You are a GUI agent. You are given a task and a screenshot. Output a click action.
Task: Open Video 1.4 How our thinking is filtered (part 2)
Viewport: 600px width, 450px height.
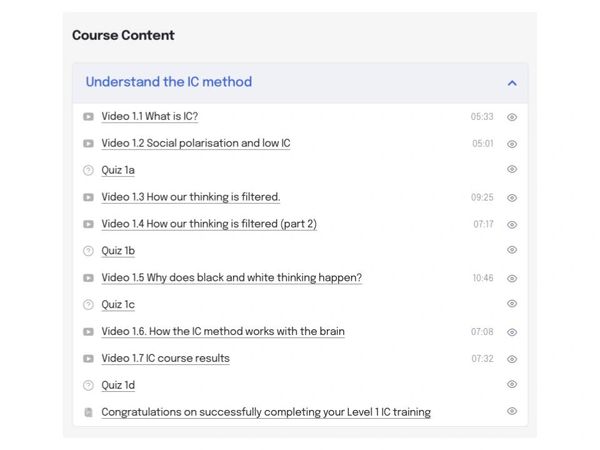point(209,224)
